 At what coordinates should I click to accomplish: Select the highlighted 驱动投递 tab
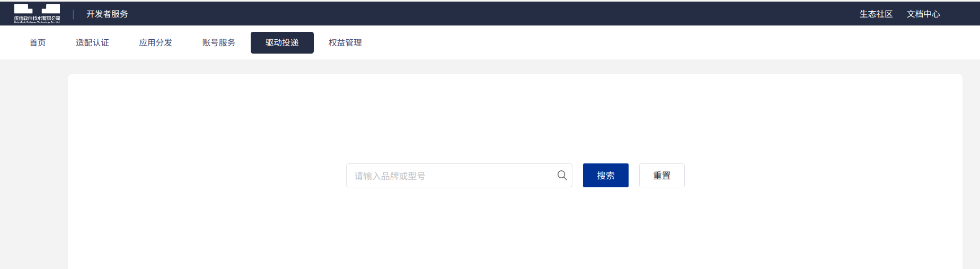(282, 42)
